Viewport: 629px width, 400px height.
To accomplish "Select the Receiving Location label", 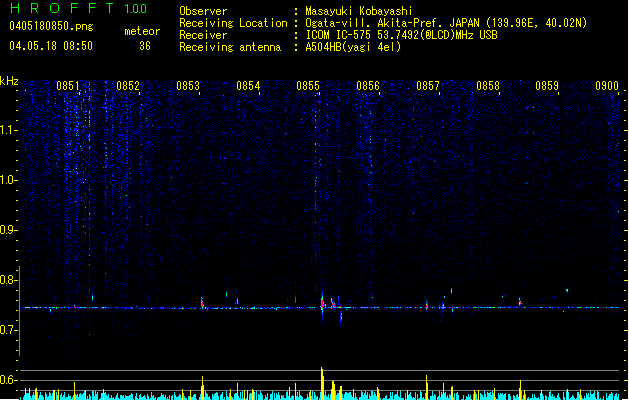I will pos(233,23).
